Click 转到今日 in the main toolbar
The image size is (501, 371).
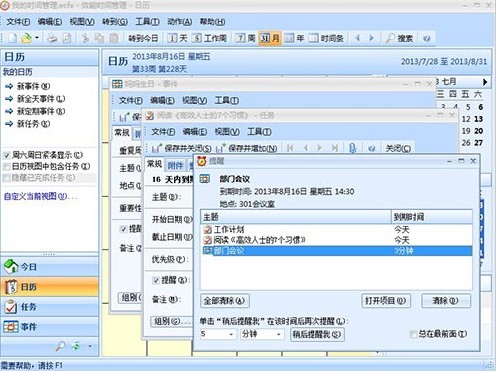coord(143,38)
